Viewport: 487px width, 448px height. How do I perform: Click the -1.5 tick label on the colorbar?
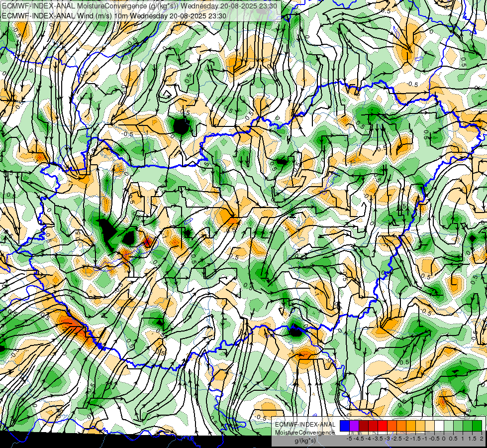click(x=415, y=439)
